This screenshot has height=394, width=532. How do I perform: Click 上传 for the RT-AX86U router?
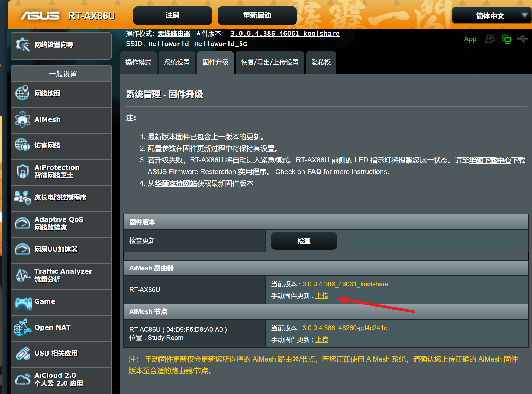(322, 296)
